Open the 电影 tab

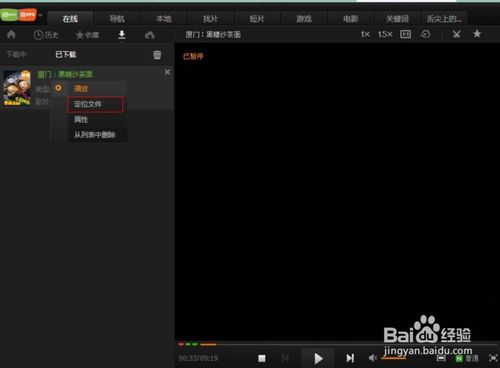click(351, 19)
